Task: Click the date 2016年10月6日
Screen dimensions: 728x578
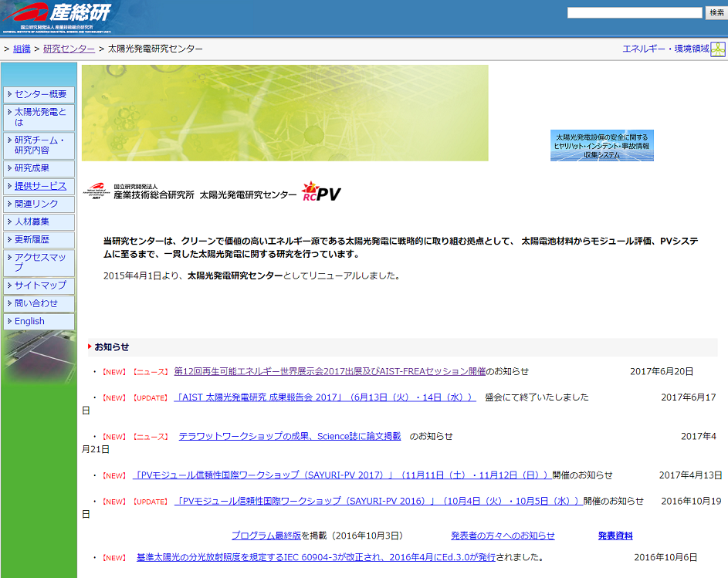Action: pyautogui.click(x=665, y=557)
